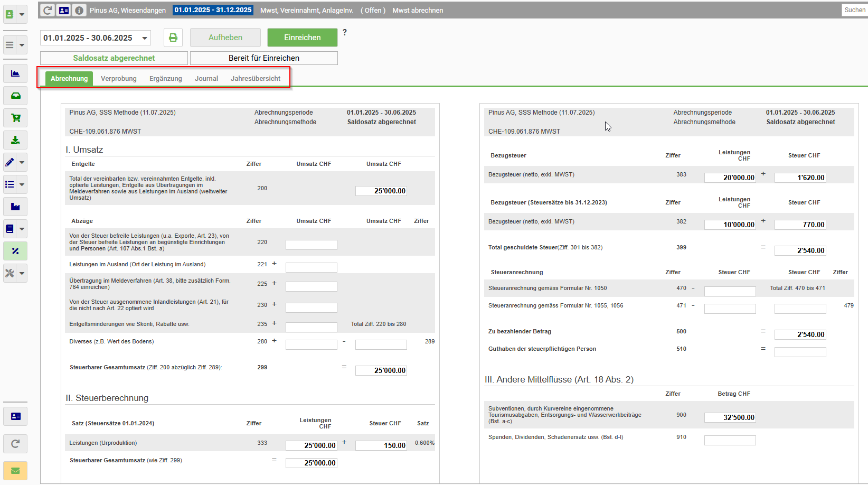The width and height of the screenshot is (868, 485).
Task: Click the reload icon in the top header bar
Action: pyautogui.click(x=48, y=10)
